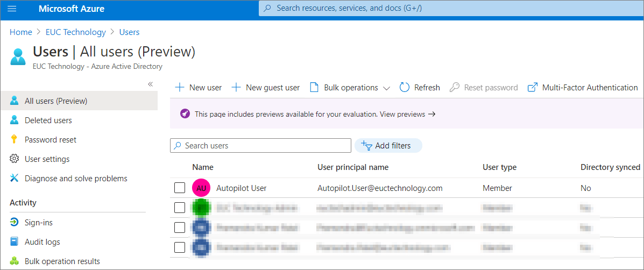The image size is (644, 270).
Task: Open the Azure portal hamburger menu
Action: 12,8
